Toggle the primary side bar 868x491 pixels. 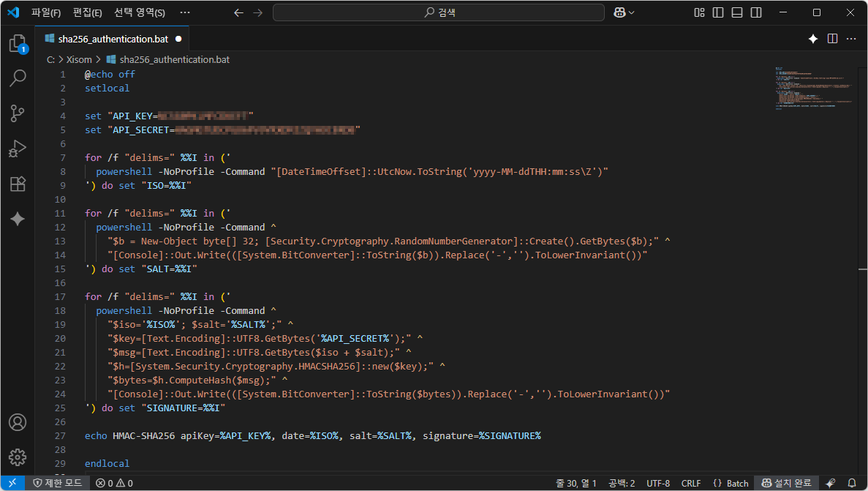718,12
